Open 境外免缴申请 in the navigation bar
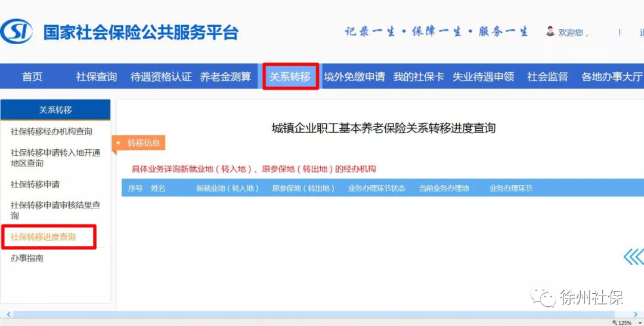The height and width of the screenshot is (326, 644). 354,76
